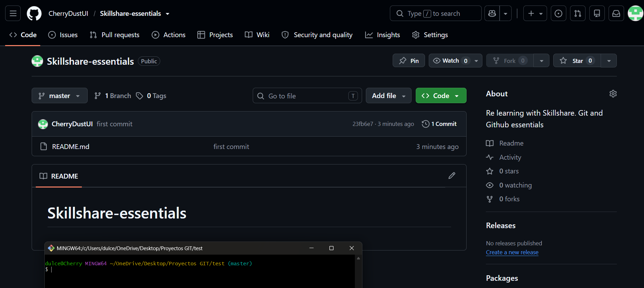View the 1 Commit history
This screenshot has height=288, width=644.
(x=439, y=124)
